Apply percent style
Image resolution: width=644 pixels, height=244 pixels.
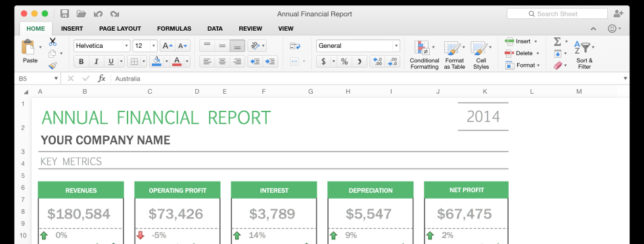click(344, 62)
